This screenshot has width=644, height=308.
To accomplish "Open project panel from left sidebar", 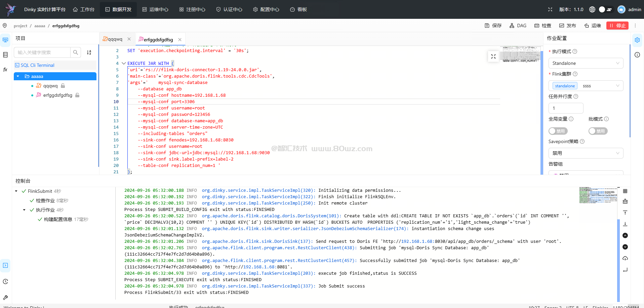I will click(5, 40).
